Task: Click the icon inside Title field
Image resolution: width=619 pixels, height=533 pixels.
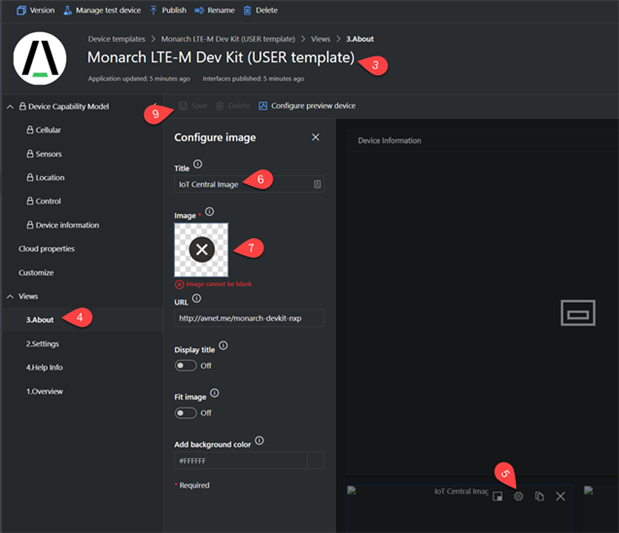Action: tap(317, 184)
